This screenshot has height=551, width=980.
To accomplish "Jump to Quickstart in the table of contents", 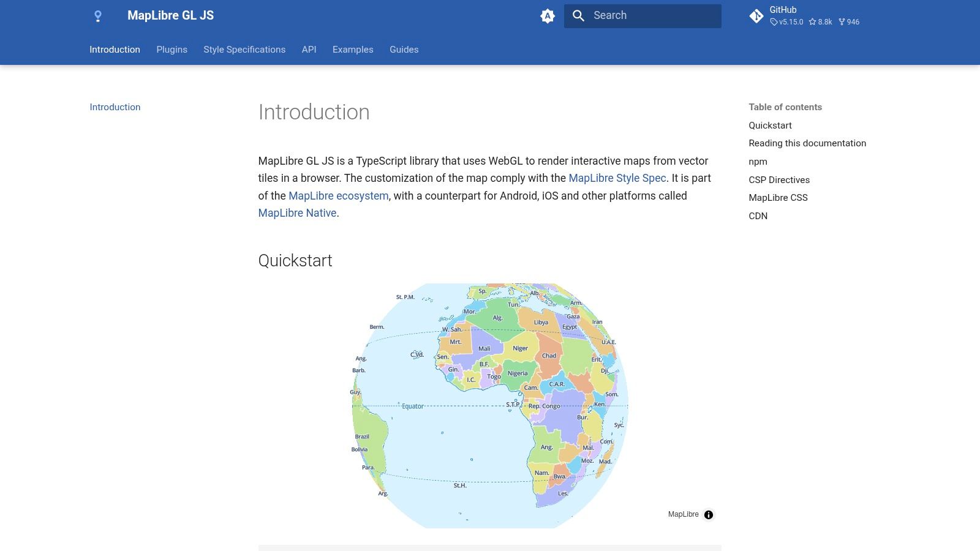I will pos(770,126).
